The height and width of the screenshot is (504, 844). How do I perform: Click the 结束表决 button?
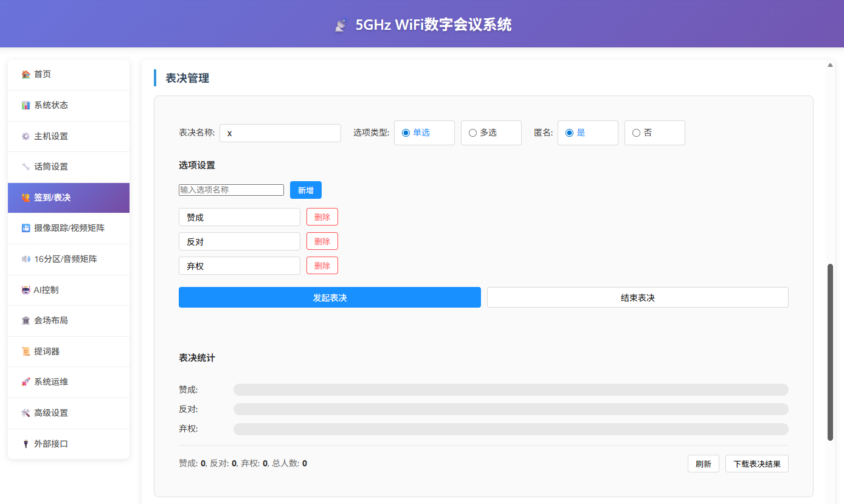coord(638,297)
